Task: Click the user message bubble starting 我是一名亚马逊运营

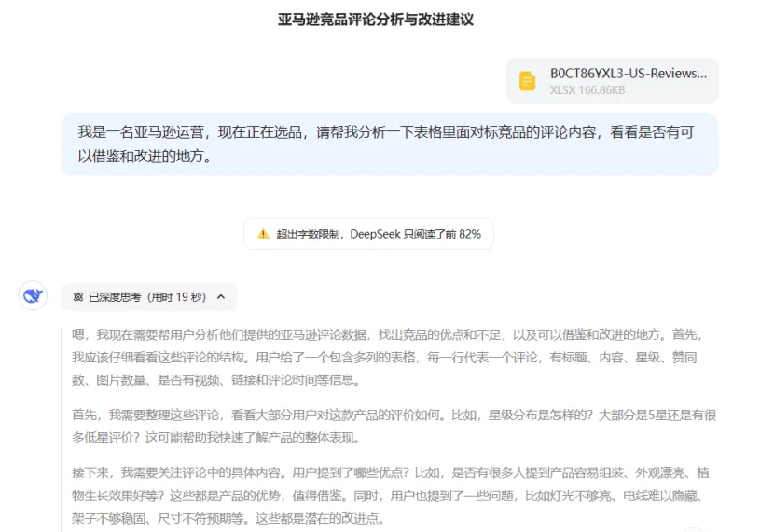Action: [390, 144]
